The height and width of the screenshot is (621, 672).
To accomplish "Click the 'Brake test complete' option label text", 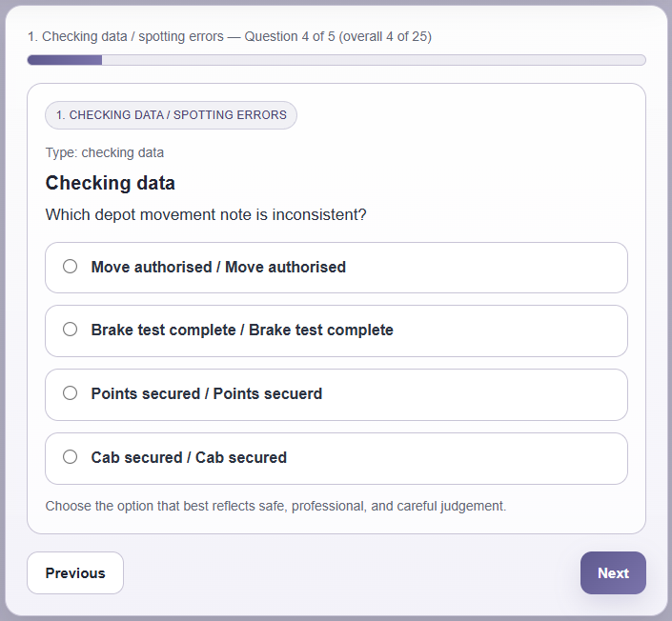I will coord(242,331).
